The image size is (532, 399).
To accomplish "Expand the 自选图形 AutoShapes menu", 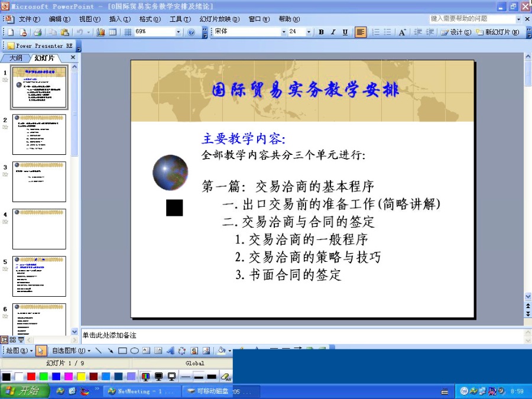I will point(72,351).
